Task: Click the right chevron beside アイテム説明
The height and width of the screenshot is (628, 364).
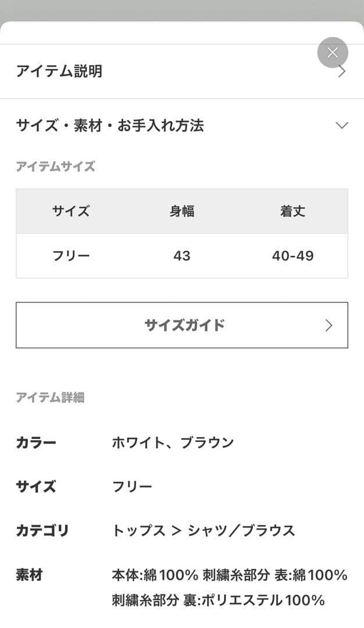Action: pyautogui.click(x=342, y=72)
